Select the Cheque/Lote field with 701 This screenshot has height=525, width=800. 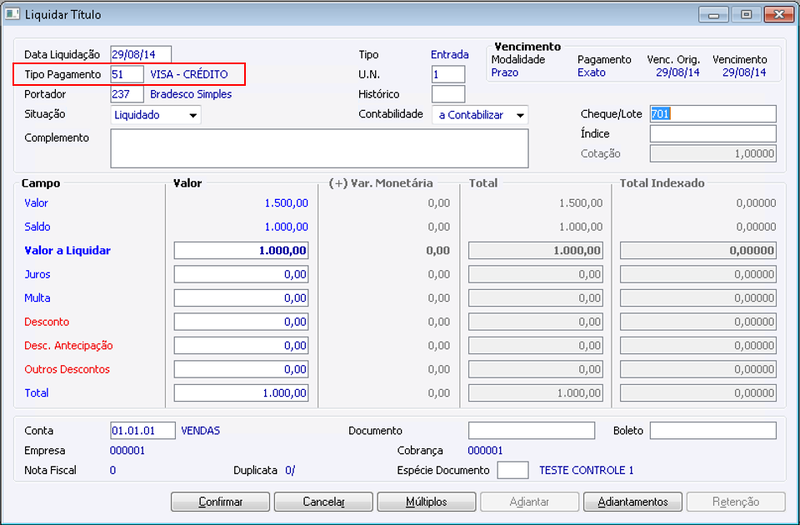(713, 114)
